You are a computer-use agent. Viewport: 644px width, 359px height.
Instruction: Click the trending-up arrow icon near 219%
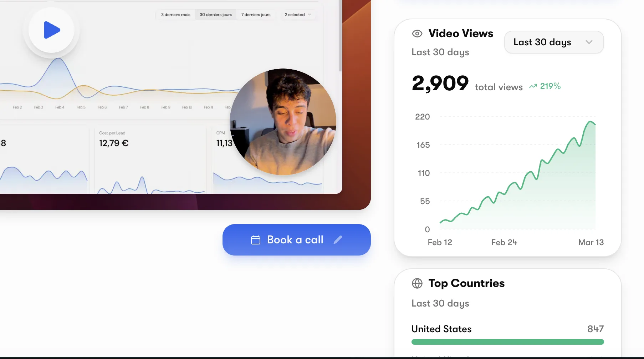point(533,86)
